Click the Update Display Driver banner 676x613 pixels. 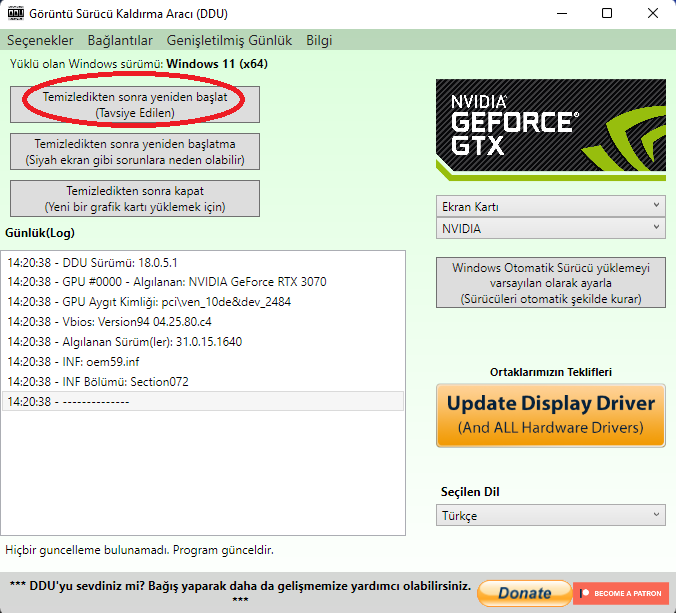pos(551,416)
